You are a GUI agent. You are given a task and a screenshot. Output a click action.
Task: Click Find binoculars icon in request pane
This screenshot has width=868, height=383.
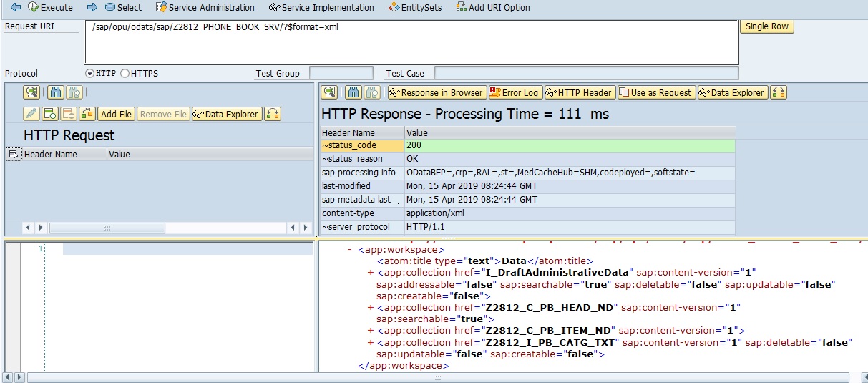(56, 92)
